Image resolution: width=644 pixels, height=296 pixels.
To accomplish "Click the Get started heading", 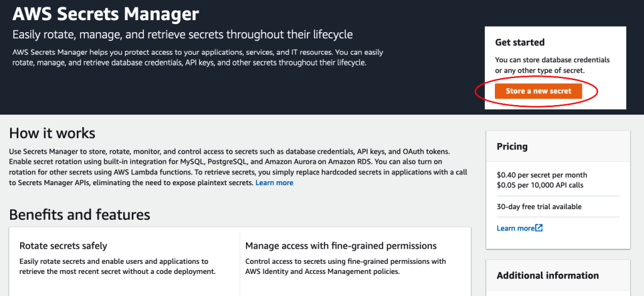I will point(519,43).
